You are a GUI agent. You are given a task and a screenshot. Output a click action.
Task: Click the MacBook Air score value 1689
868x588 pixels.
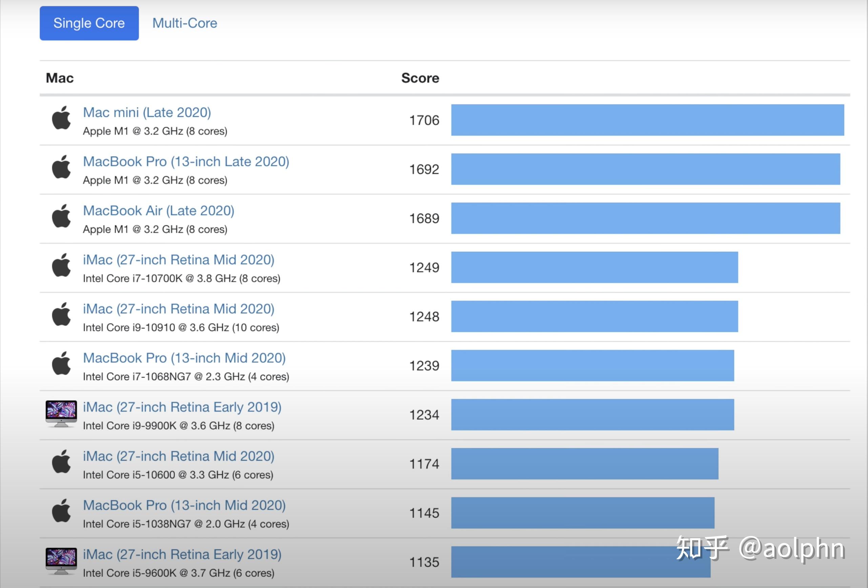[424, 218]
